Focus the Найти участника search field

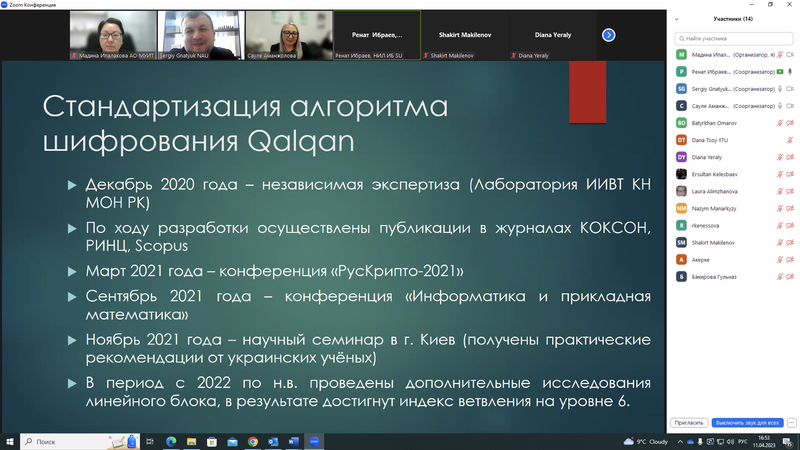click(734, 38)
